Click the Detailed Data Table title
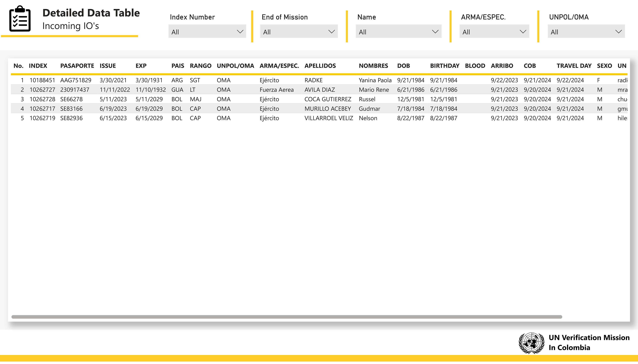638x364 pixels. tap(91, 13)
